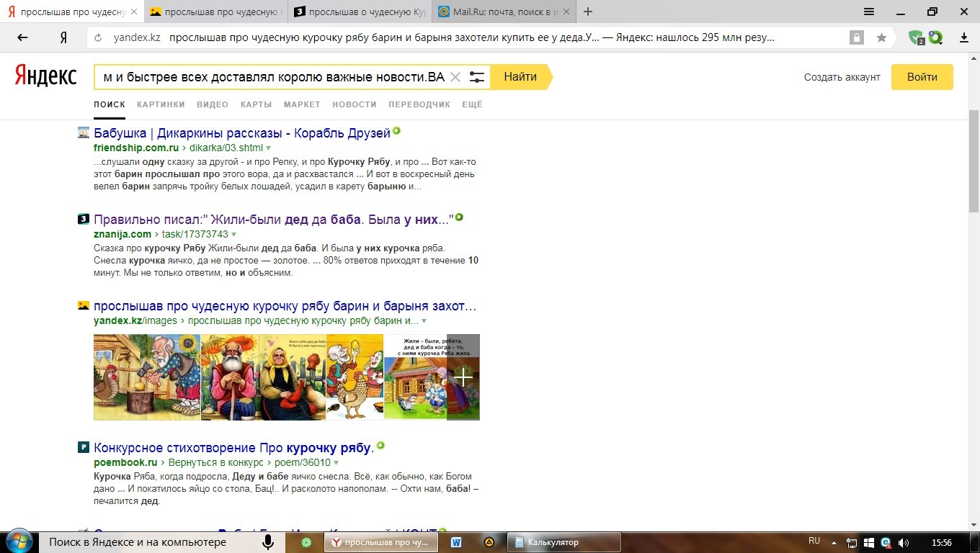This screenshot has height=553, width=980.
Task: Reload the page with the refresh icon
Action: click(x=98, y=38)
